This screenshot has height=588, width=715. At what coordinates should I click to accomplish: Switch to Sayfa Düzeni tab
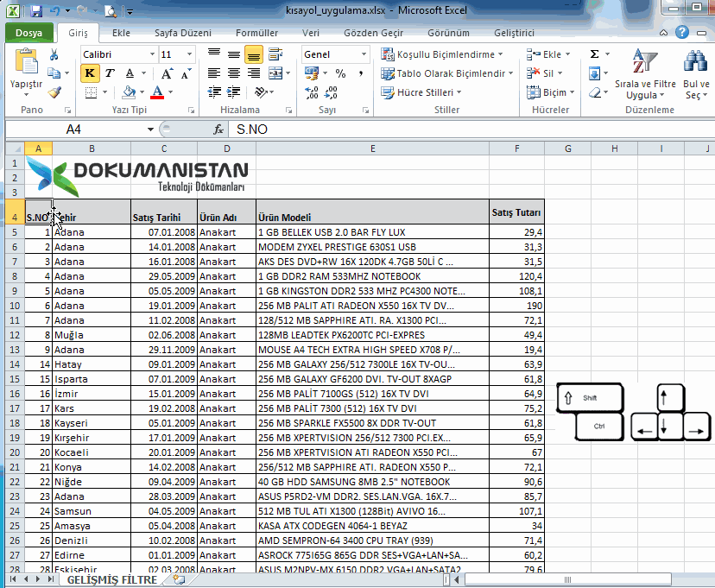[183, 33]
